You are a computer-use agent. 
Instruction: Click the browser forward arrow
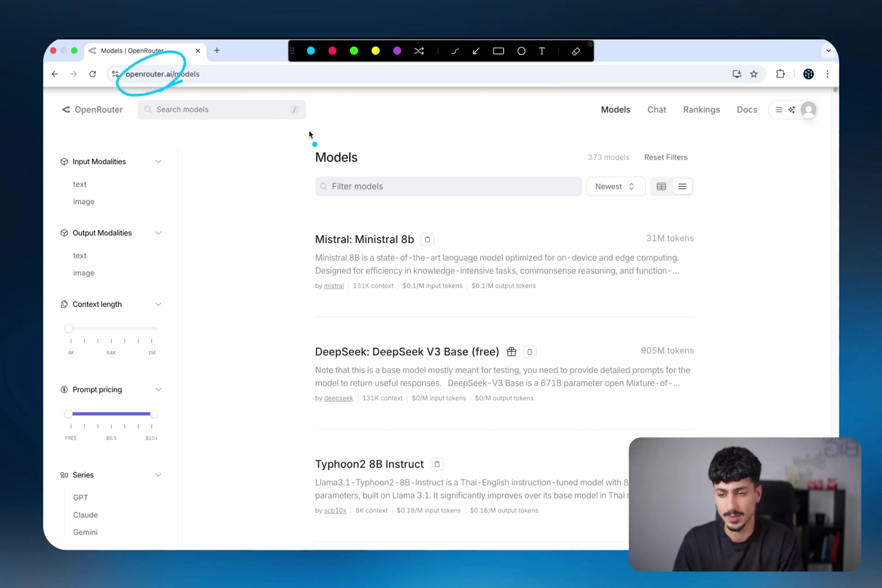[x=73, y=74]
